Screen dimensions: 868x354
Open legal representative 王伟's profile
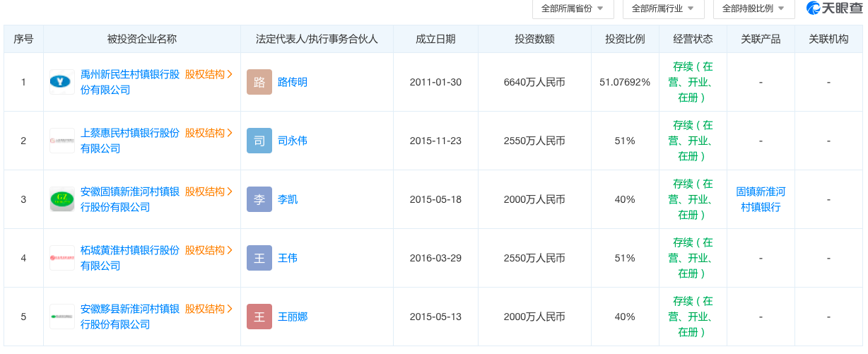click(288, 258)
